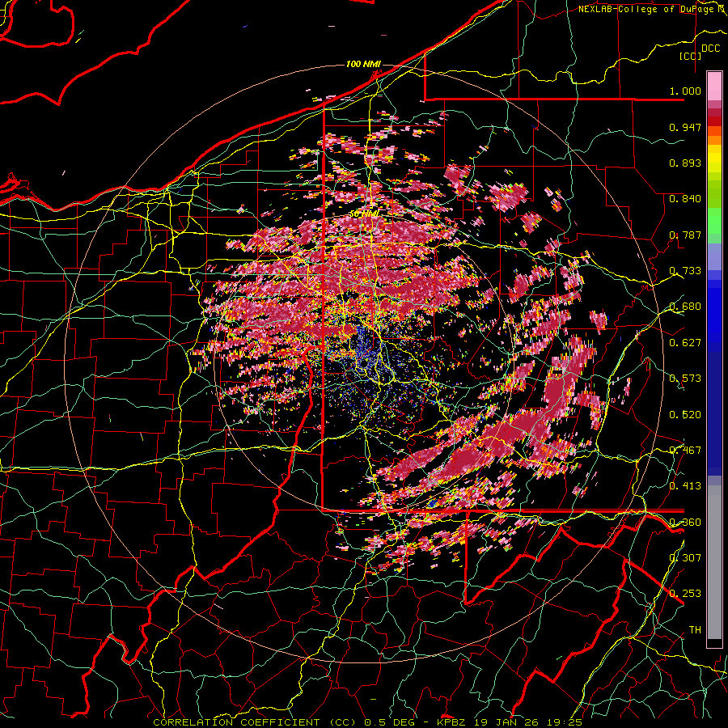The width and height of the screenshot is (728, 728).
Task: Click the 0.733 scale value
Action: point(685,271)
